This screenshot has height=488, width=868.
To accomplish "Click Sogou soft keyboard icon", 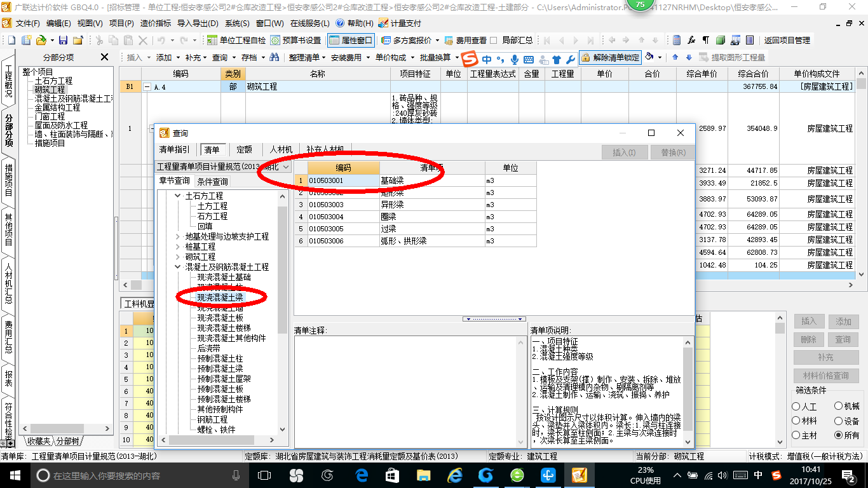I will (x=529, y=60).
